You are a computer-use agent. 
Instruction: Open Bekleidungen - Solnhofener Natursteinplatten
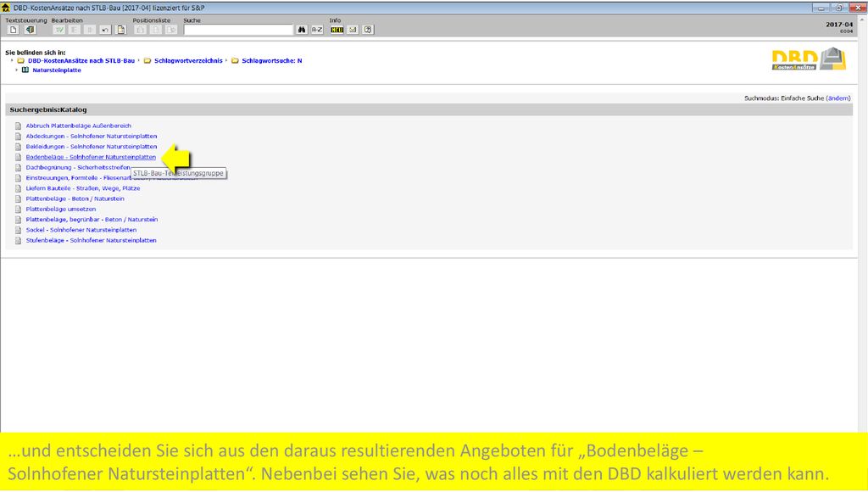click(92, 147)
